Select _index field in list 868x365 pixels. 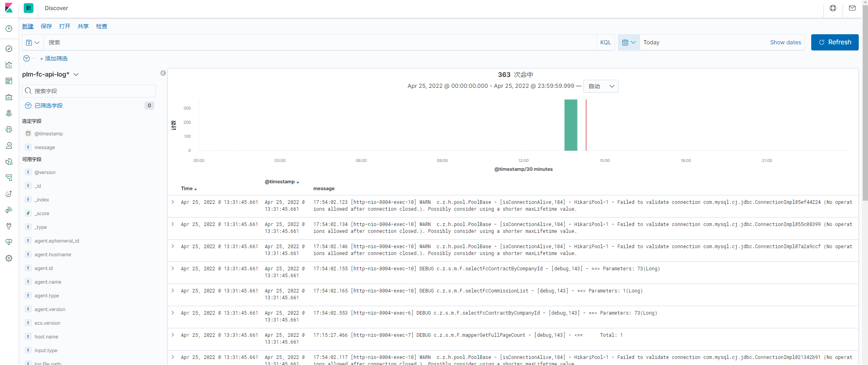click(x=42, y=200)
